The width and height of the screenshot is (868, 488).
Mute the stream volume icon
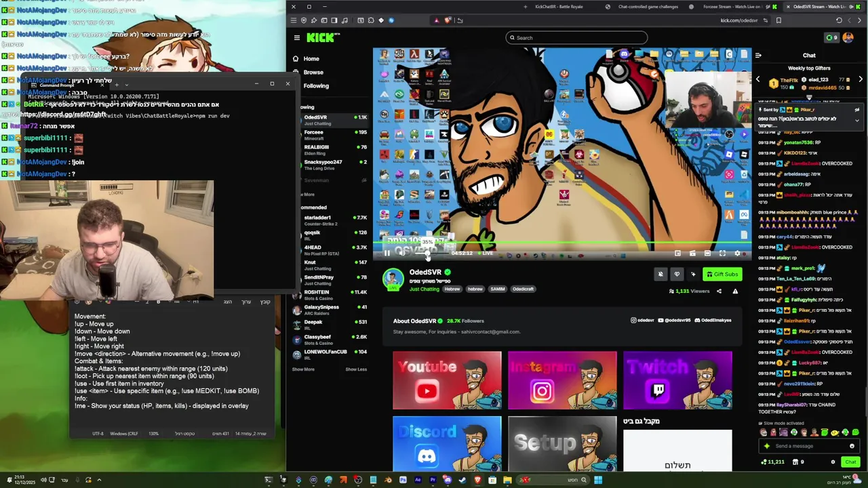pyautogui.click(x=401, y=253)
